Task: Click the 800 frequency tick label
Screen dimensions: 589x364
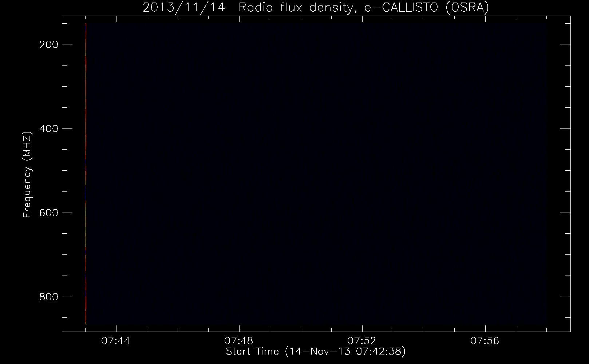Action: click(48, 297)
